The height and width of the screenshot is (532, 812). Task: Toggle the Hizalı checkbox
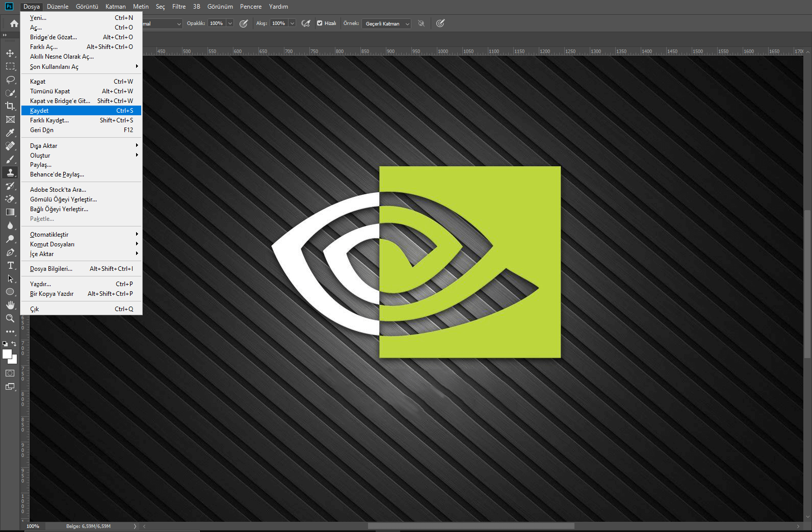click(x=320, y=23)
